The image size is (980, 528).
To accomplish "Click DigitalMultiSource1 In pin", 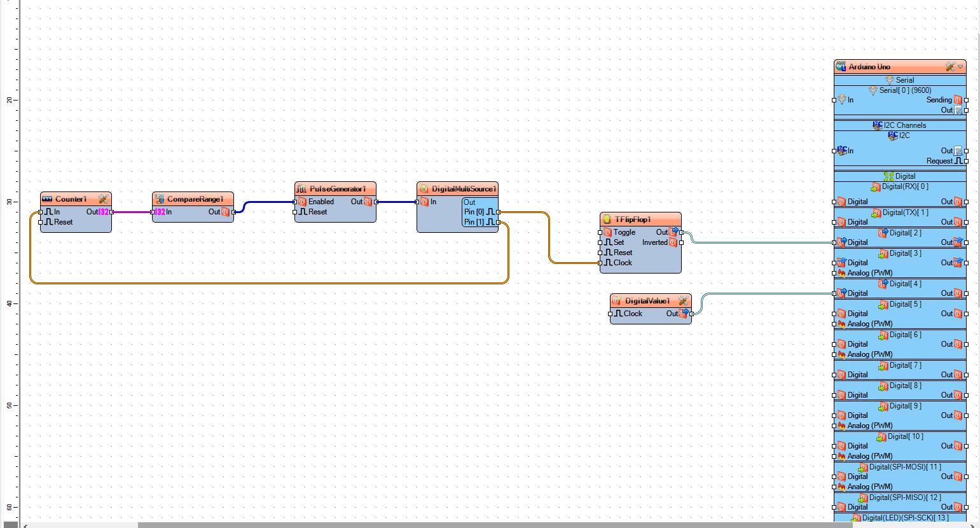I will (417, 202).
